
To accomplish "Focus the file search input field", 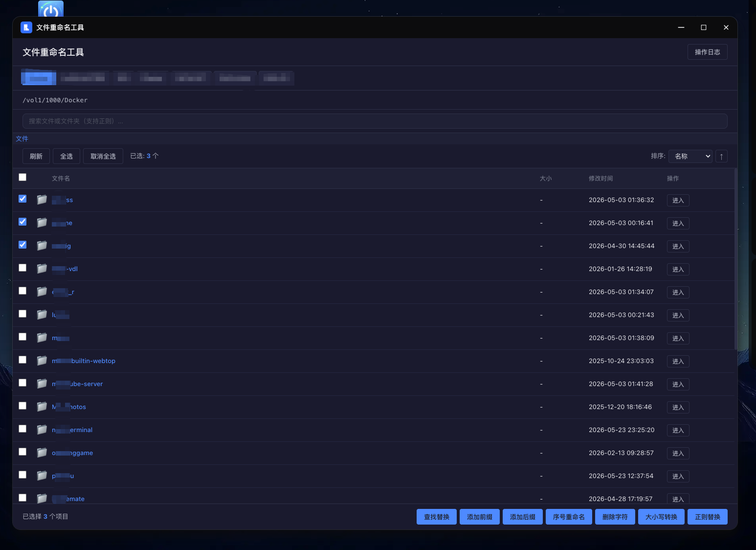I will coord(375,121).
